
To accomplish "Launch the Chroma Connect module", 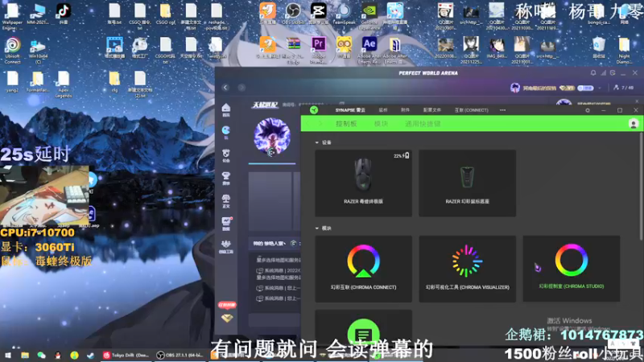I will click(x=363, y=269).
